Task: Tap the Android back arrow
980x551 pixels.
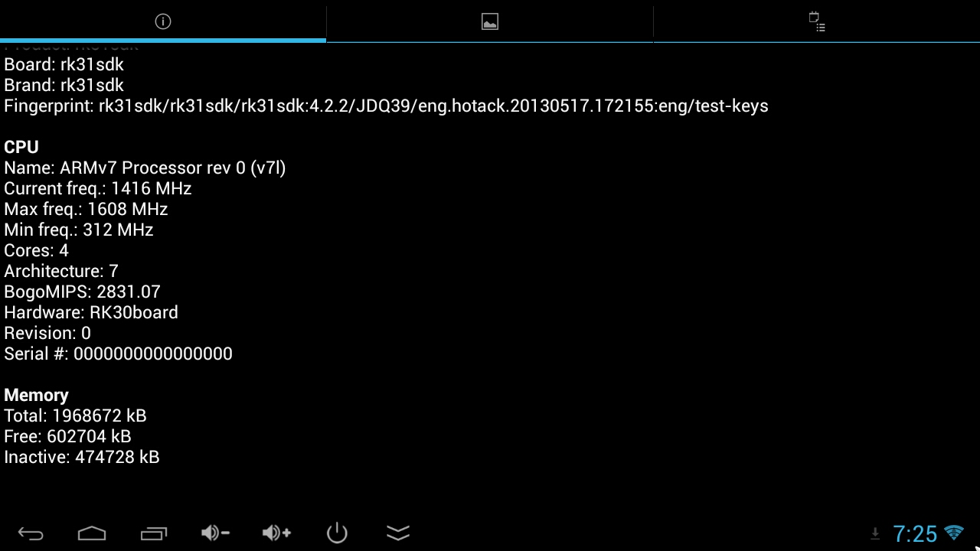Action: [31, 533]
